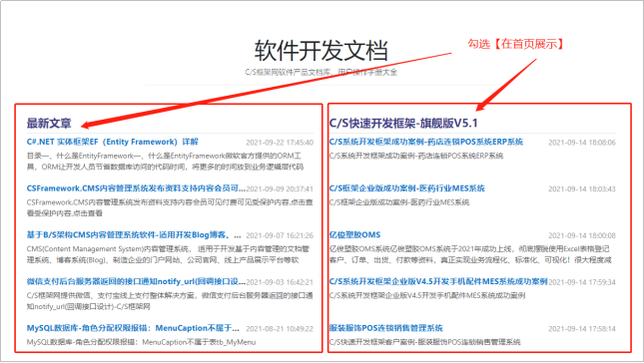Click the 最新文章 section heading
The image size is (644, 363).
click(49, 123)
